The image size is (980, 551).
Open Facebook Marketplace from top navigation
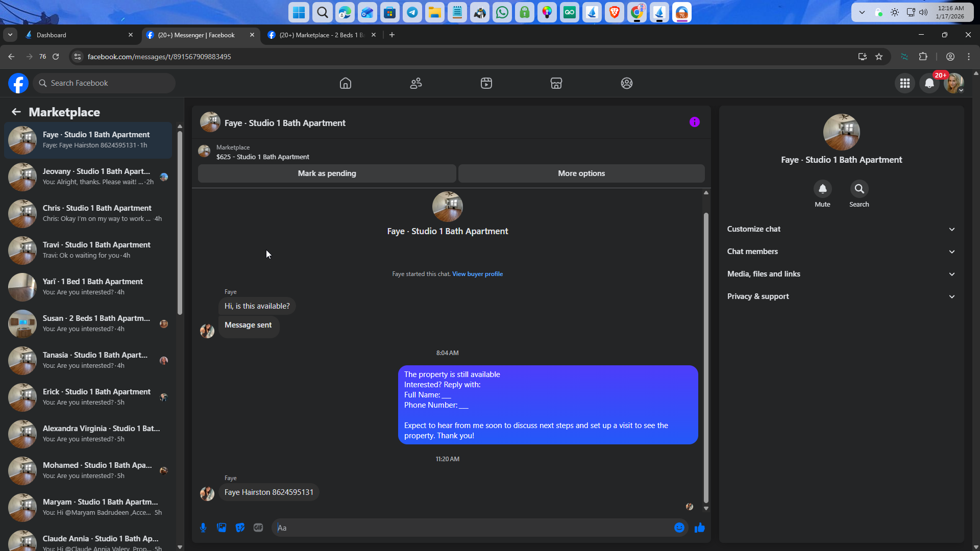tap(556, 83)
